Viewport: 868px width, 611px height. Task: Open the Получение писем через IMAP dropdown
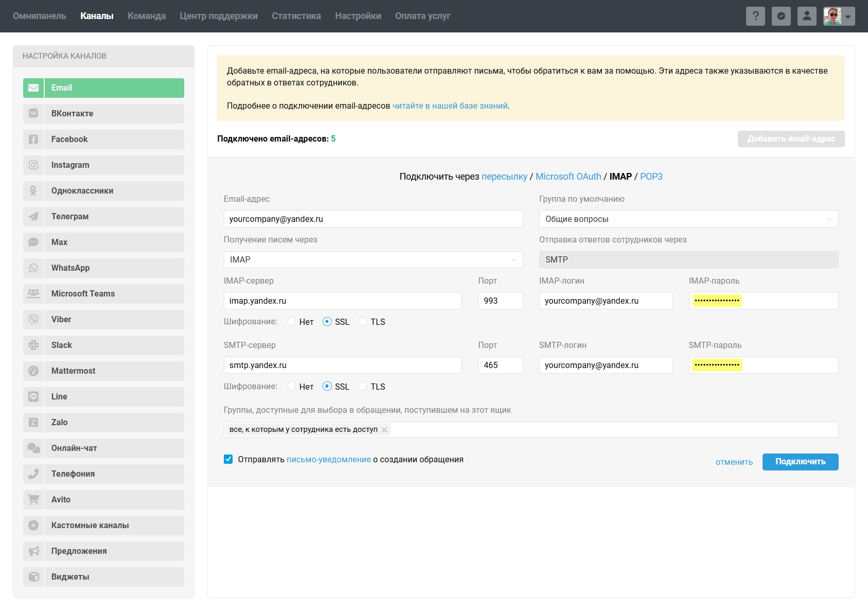(x=373, y=260)
